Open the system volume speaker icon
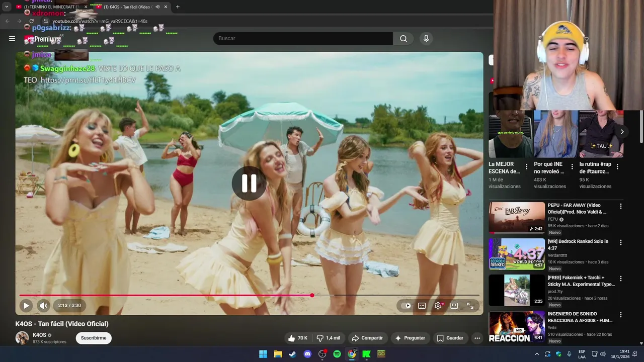Screen dimensions: 644x362 coord(602,354)
